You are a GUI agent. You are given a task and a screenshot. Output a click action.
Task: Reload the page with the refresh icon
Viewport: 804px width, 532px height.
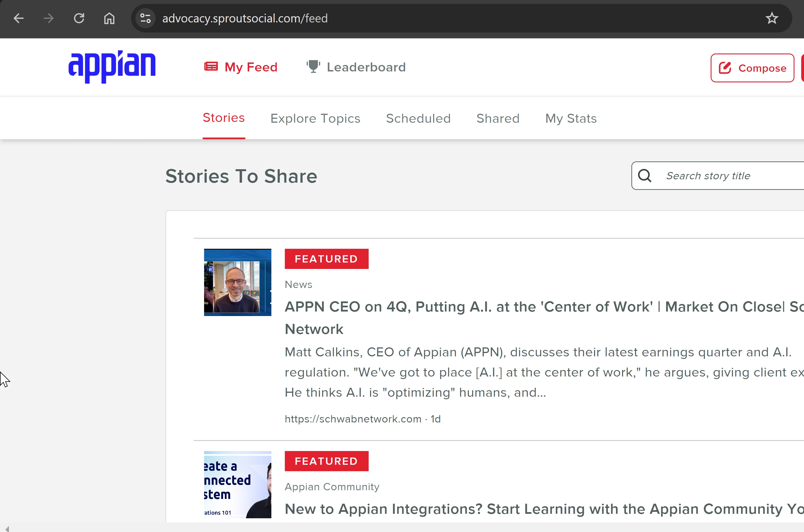[79, 18]
